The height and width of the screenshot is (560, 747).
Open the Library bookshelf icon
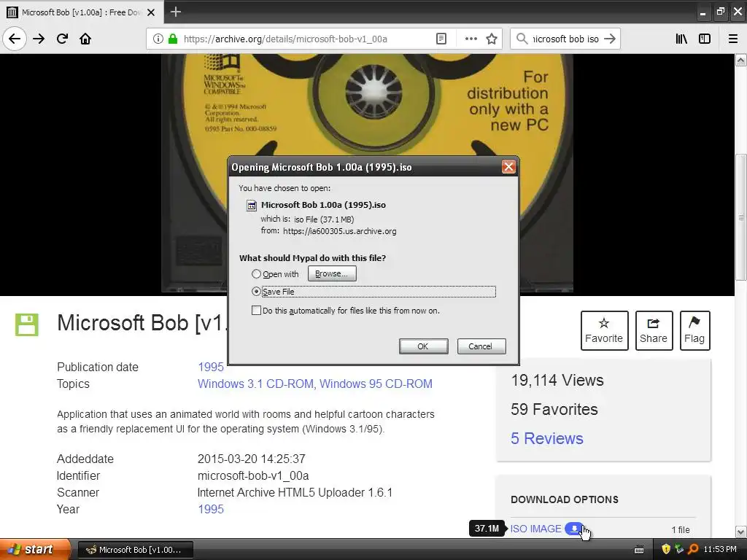coord(681,39)
